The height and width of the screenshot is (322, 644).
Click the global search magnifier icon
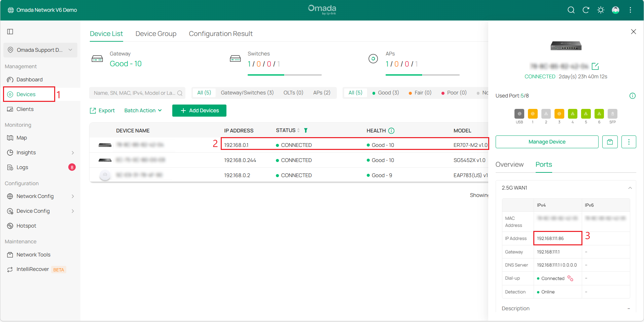click(x=571, y=10)
